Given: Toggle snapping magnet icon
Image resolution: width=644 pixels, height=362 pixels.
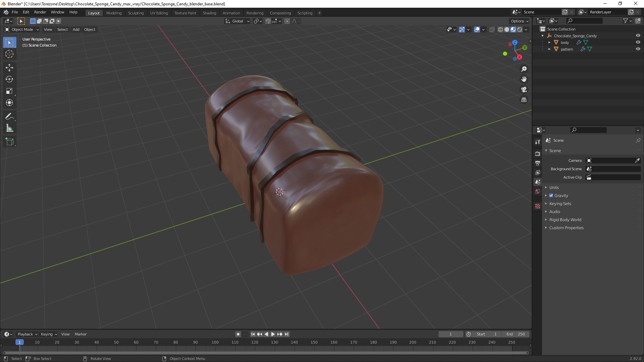Looking at the screenshot, I should (268, 21).
